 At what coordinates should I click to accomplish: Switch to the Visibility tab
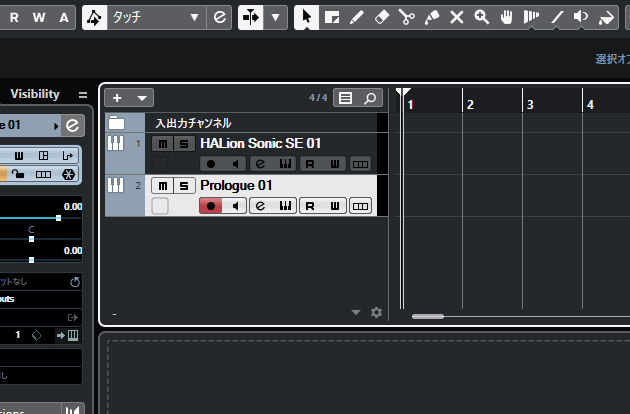click(x=35, y=94)
